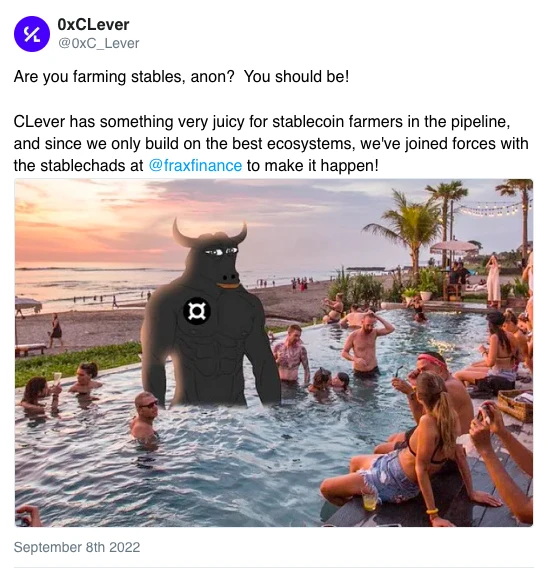Image resolution: width=545 pixels, height=579 pixels.
Task: Click the woman walking on the beach
Action: [x=56, y=330]
